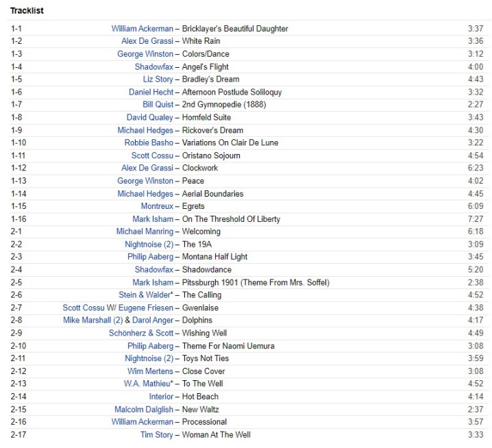Image resolution: width=492 pixels, height=448 pixels.
Task: Click the Tim Story artist link
Action: 157,434
